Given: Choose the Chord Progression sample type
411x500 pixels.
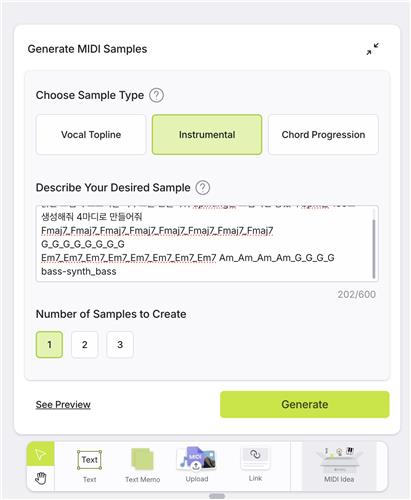Looking at the screenshot, I should point(323,135).
